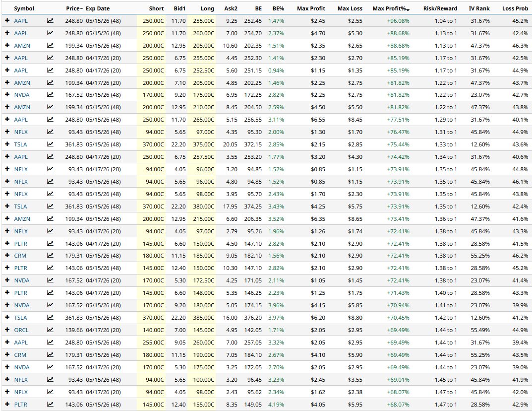Click chart icon for NVDA 172.50C row
The image size is (532, 411).
(x=50, y=280)
